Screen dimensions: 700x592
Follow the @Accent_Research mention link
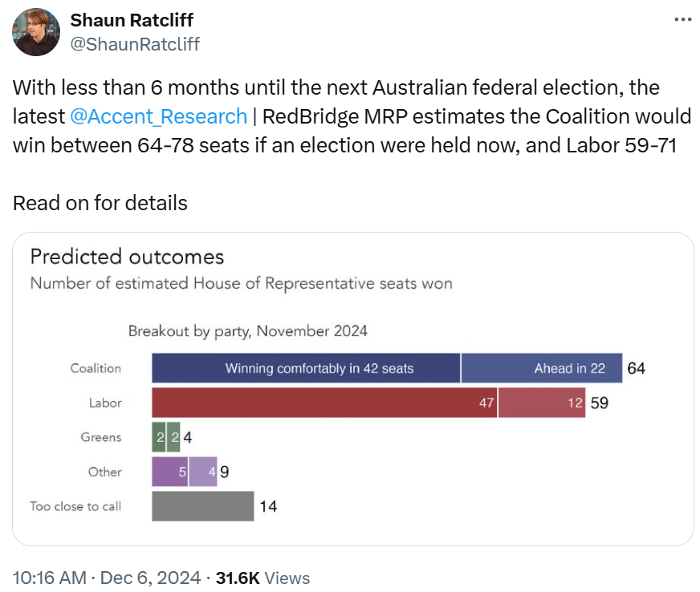click(159, 116)
